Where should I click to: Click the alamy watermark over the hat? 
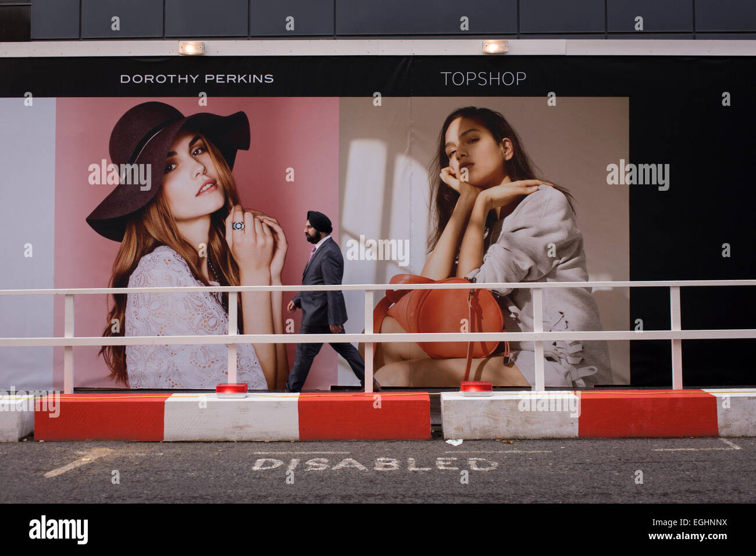point(120,175)
